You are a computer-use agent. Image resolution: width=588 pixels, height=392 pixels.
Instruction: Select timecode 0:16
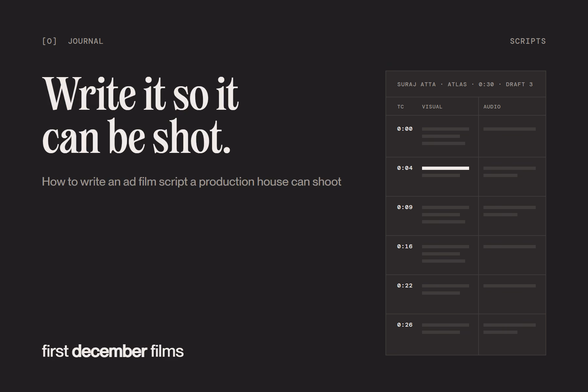tap(405, 247)
